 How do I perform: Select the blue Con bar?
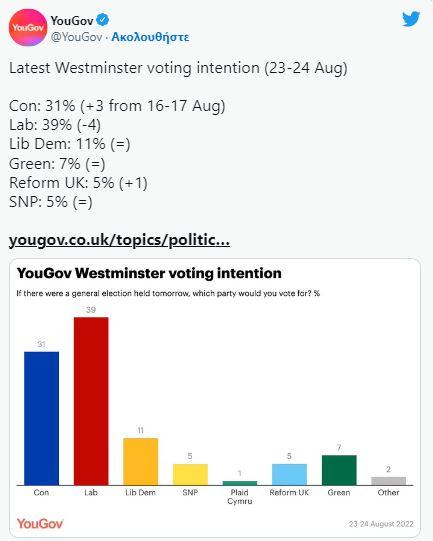click(x=41, y=419)
